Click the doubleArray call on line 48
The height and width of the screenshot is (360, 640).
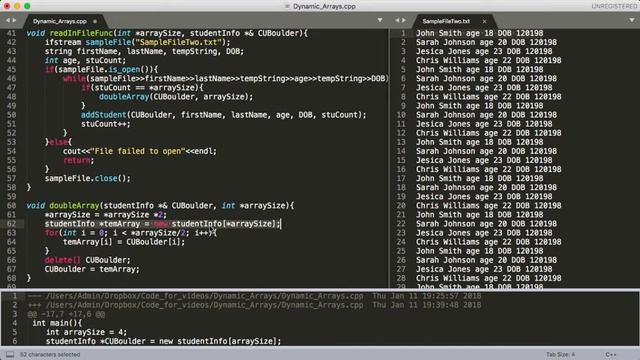coord(124,97)
